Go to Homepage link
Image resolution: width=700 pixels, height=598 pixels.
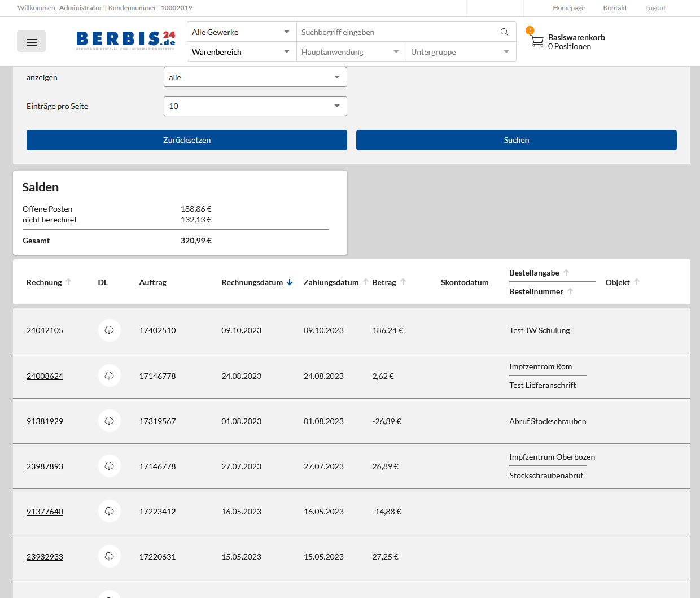tap(568, 8)
